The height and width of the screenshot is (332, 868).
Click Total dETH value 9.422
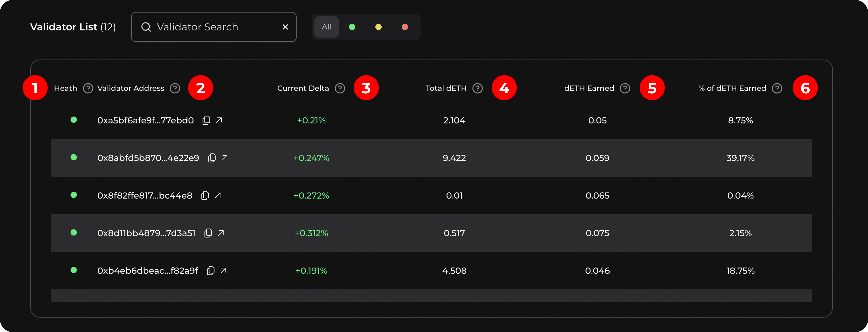454,158
